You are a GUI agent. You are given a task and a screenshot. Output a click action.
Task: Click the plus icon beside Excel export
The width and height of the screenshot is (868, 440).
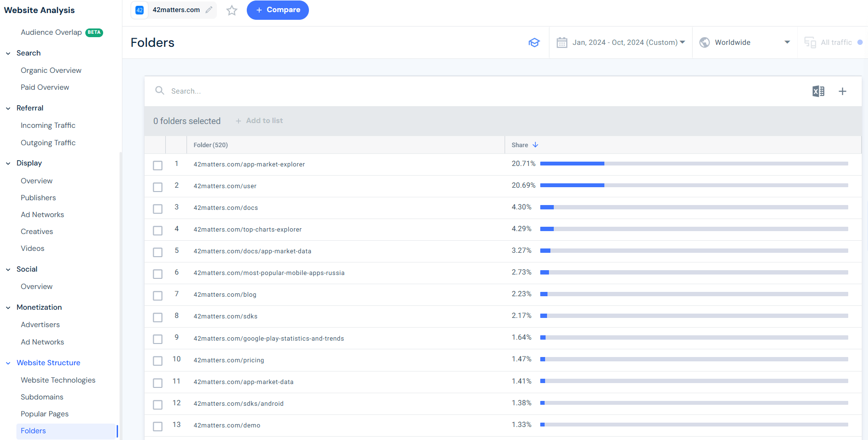[x=842, y=91]
